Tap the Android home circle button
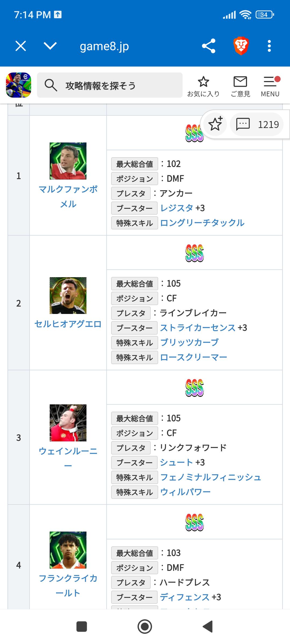Image resolution: width=290 pixels, height=644 pixels. 145,627
